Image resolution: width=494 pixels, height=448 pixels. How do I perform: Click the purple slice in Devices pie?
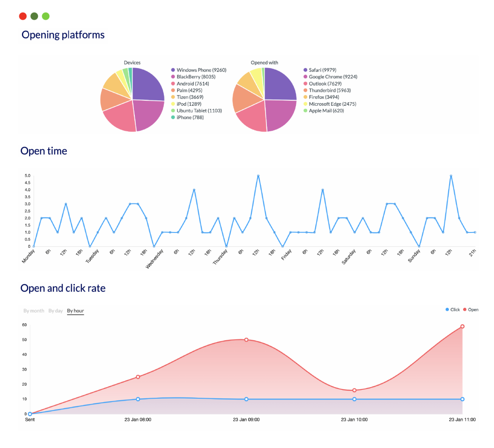point(148,84)
